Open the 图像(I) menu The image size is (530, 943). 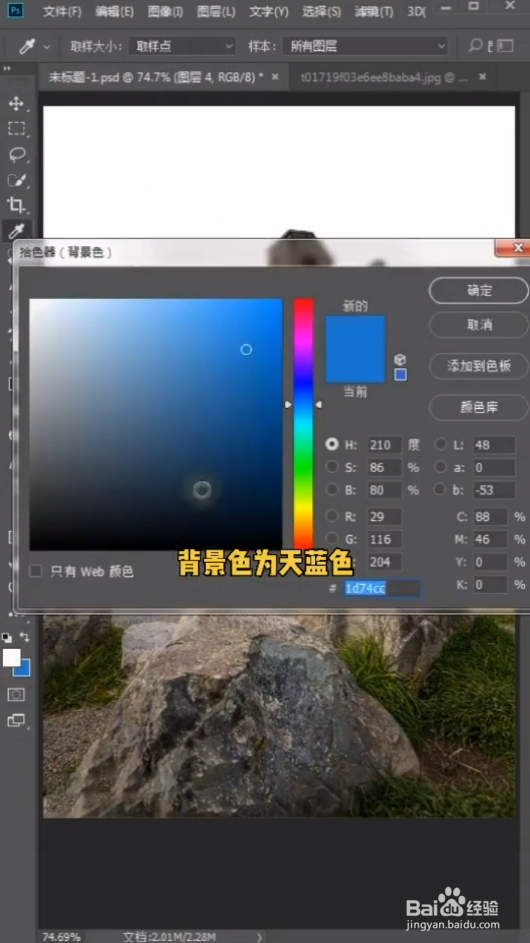coord(165,11)
